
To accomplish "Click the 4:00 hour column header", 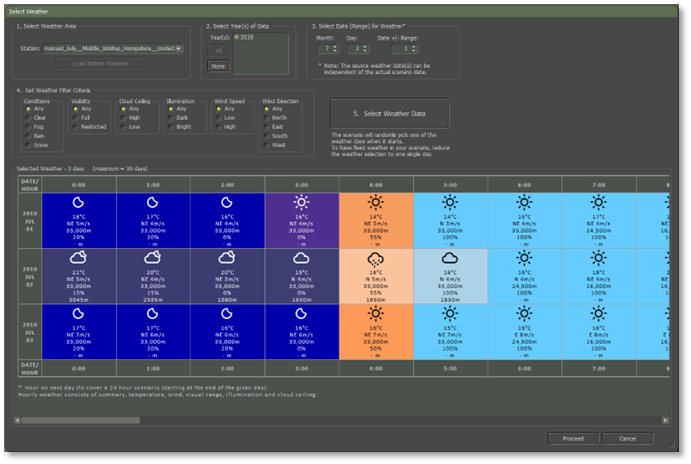I will pos(376,183).
